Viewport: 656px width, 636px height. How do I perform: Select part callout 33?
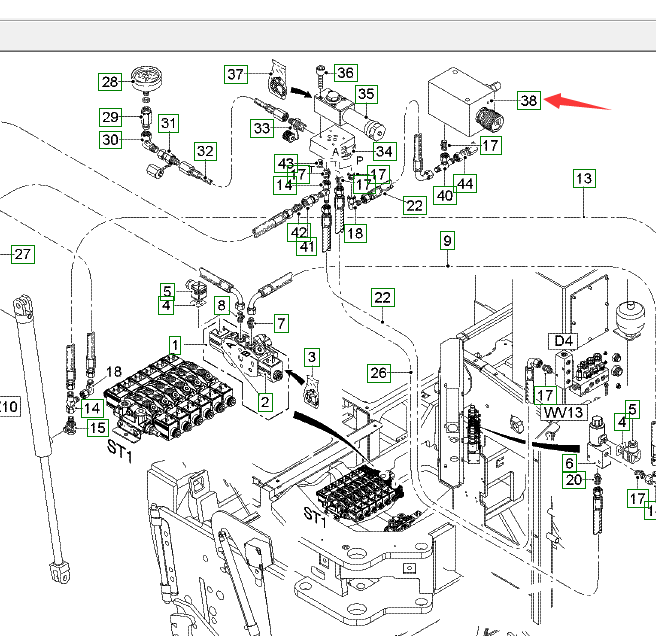261,128
